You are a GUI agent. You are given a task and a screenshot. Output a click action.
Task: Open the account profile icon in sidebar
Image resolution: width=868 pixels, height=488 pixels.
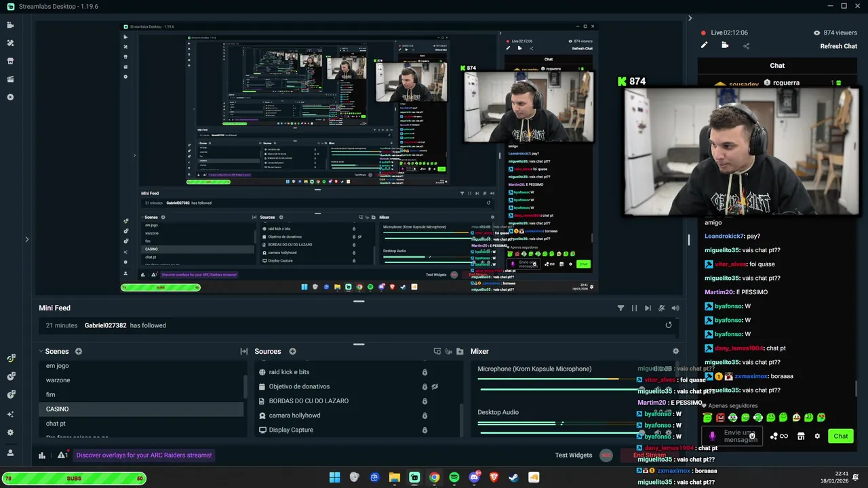click(x=10, y=452)
